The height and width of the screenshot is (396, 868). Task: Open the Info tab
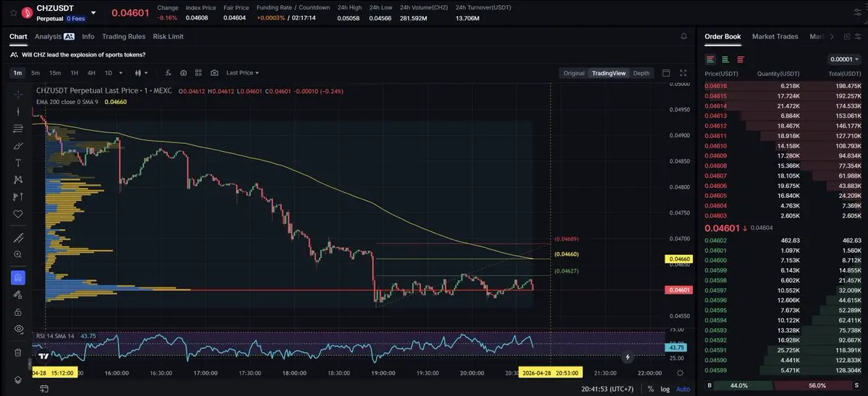pos(88,36)
